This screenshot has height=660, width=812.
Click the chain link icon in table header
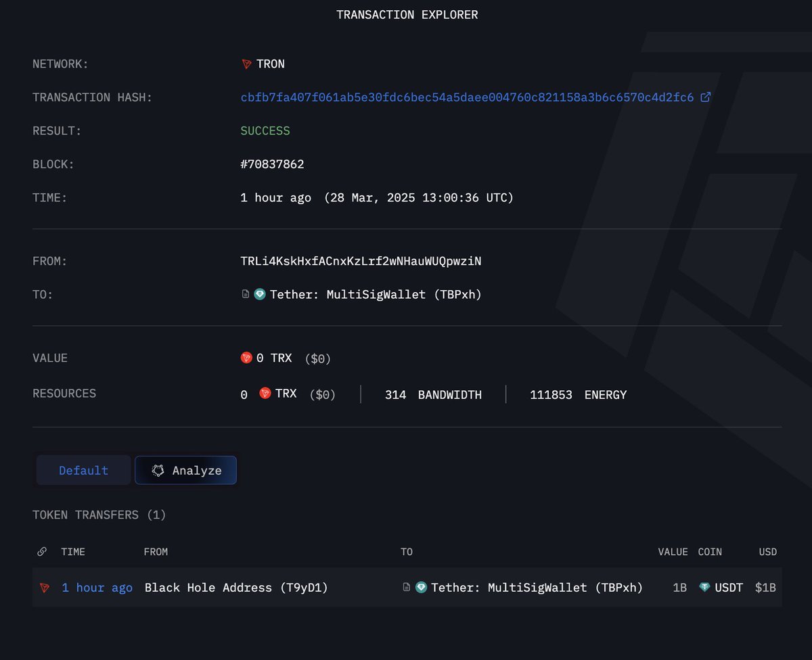click(42, 552)
